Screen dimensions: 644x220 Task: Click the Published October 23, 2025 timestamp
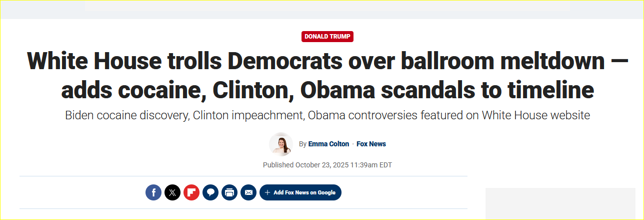[x=327, y=165]
